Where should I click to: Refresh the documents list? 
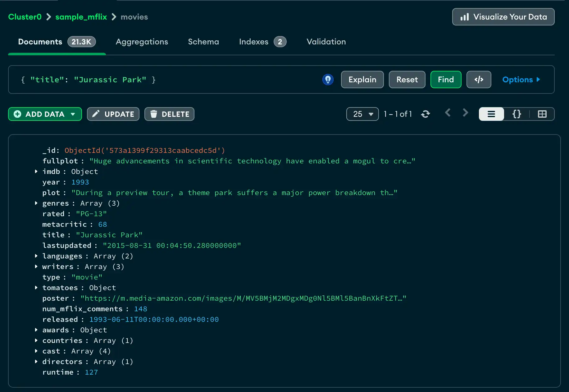pyautogui.click(x=426, y=114)
